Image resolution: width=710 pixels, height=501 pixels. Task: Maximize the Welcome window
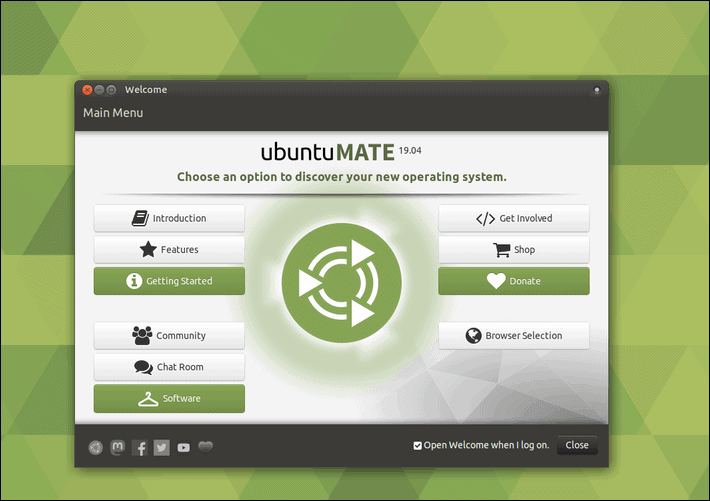(111, 90)
